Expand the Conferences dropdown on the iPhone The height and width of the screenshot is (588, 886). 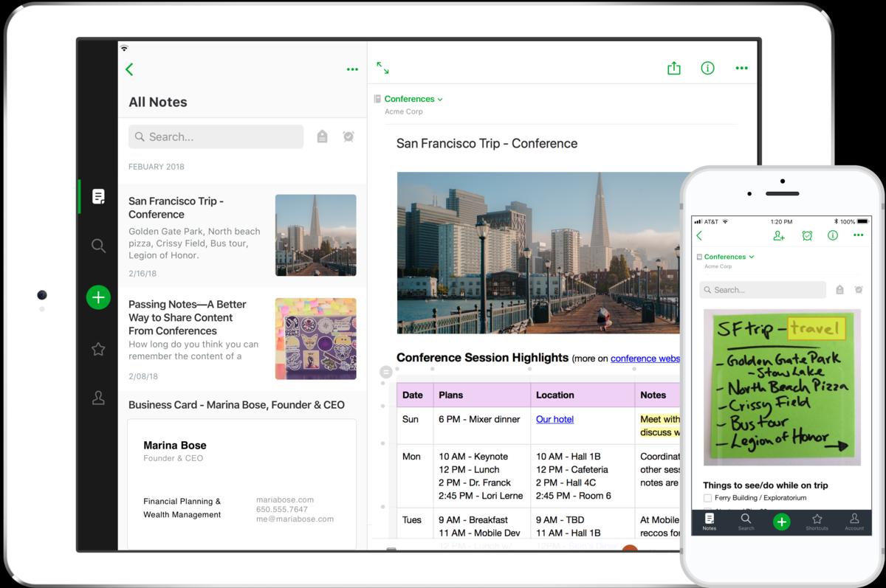coord(729,257)
